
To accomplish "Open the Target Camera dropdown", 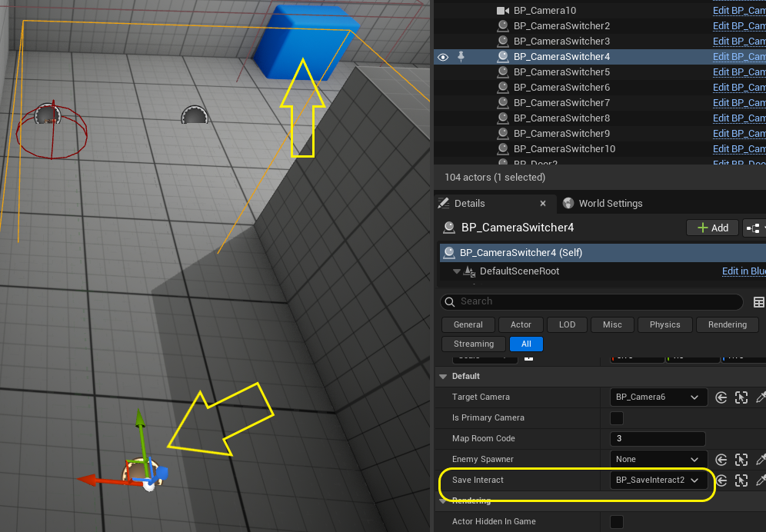I will click(658, 397).
